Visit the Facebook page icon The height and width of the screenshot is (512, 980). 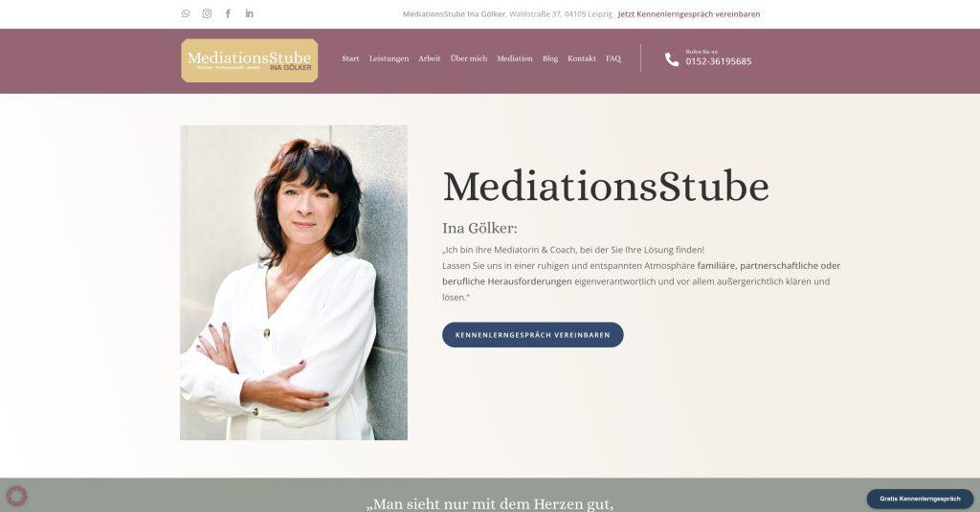(x=228, y=13)
